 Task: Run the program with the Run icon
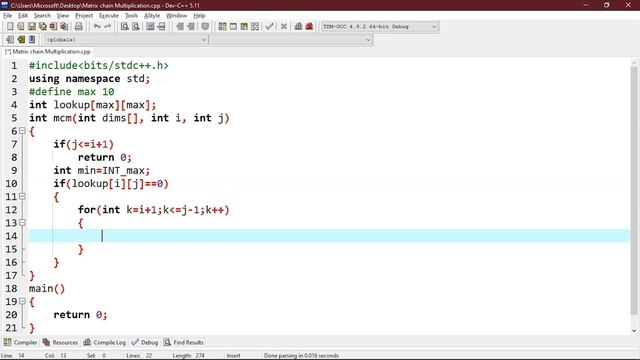tap(233, 27)
